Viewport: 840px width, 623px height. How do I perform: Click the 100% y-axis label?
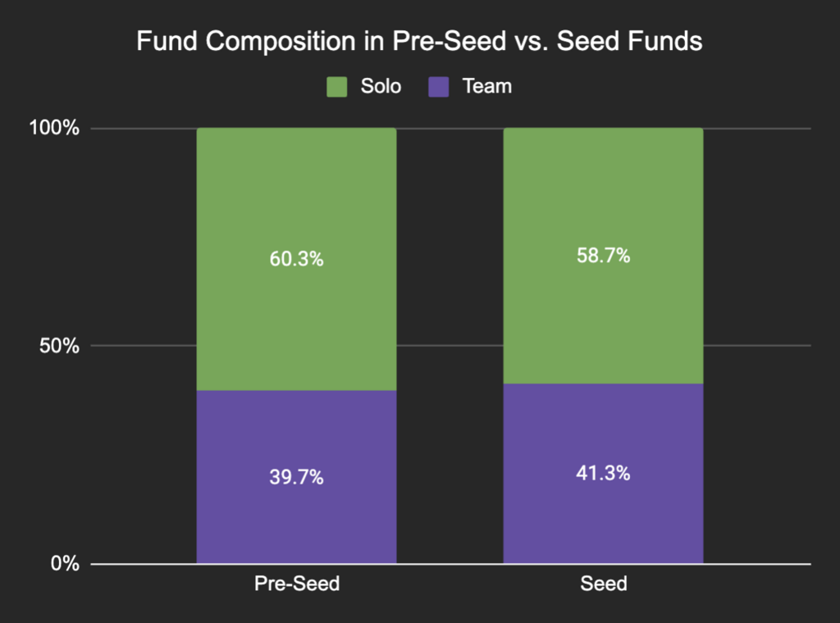click(x=56, y=129)
